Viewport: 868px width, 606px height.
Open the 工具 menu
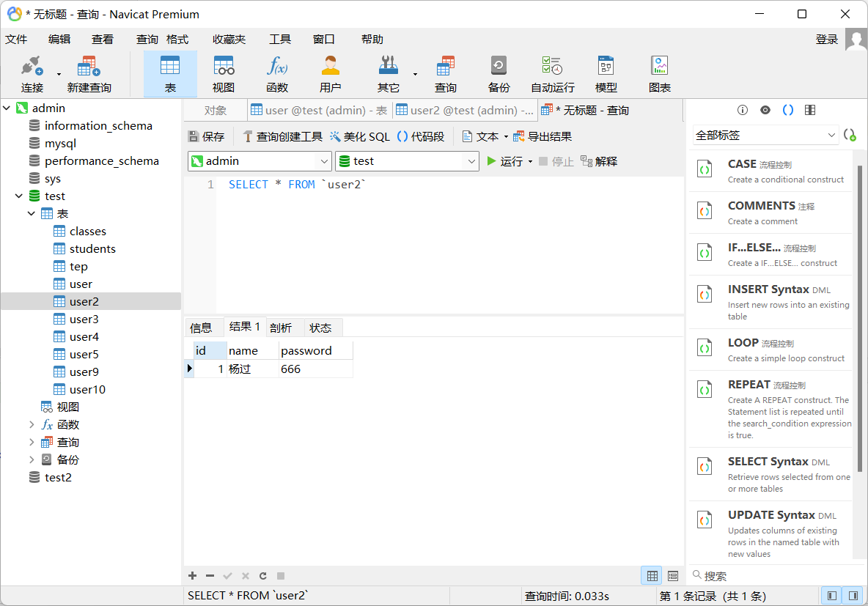point(279,39)
